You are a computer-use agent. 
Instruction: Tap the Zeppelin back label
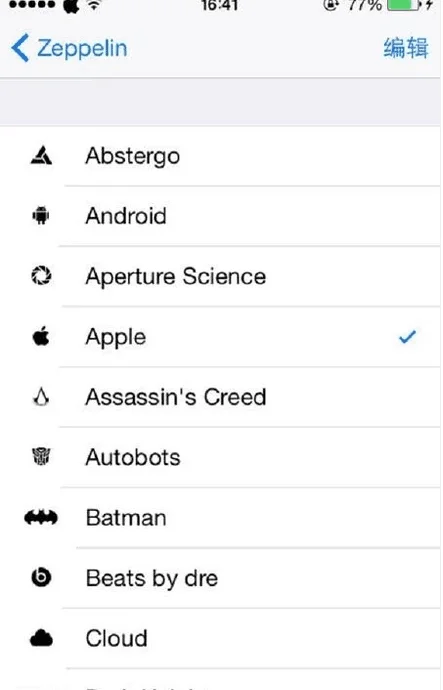click(82, 48)
